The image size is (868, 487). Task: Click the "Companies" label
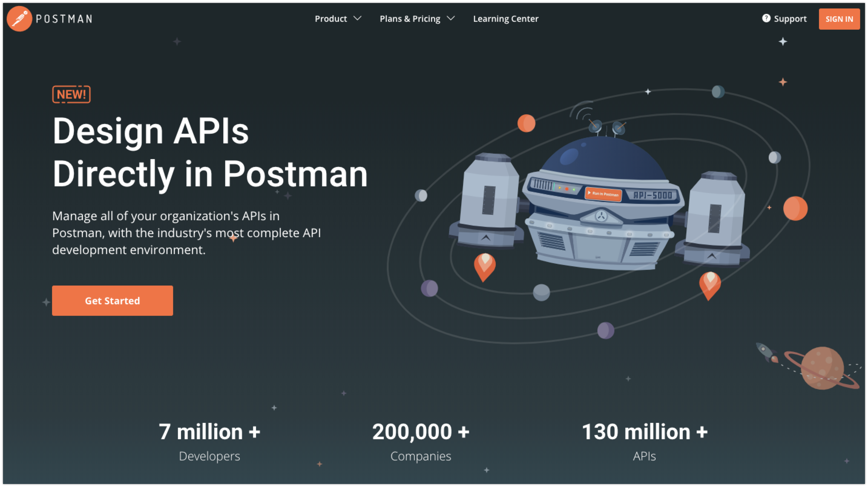click(x=421, y=456)
